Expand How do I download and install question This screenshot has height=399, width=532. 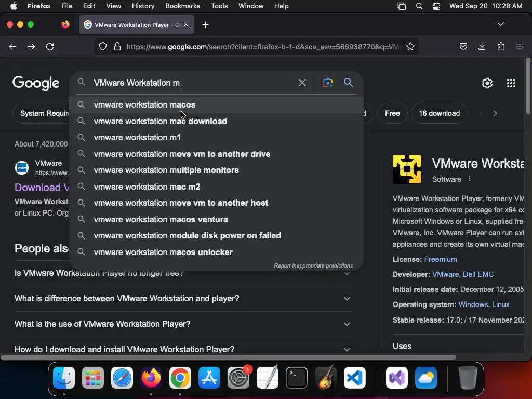point(183,349)
